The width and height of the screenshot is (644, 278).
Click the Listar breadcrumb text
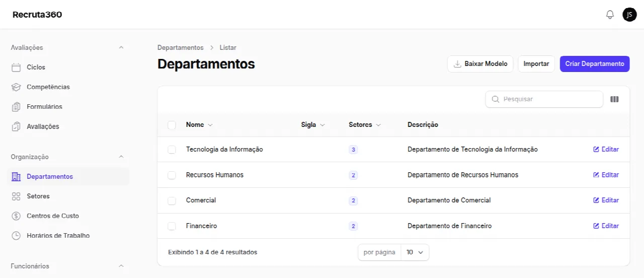[228, 47]
